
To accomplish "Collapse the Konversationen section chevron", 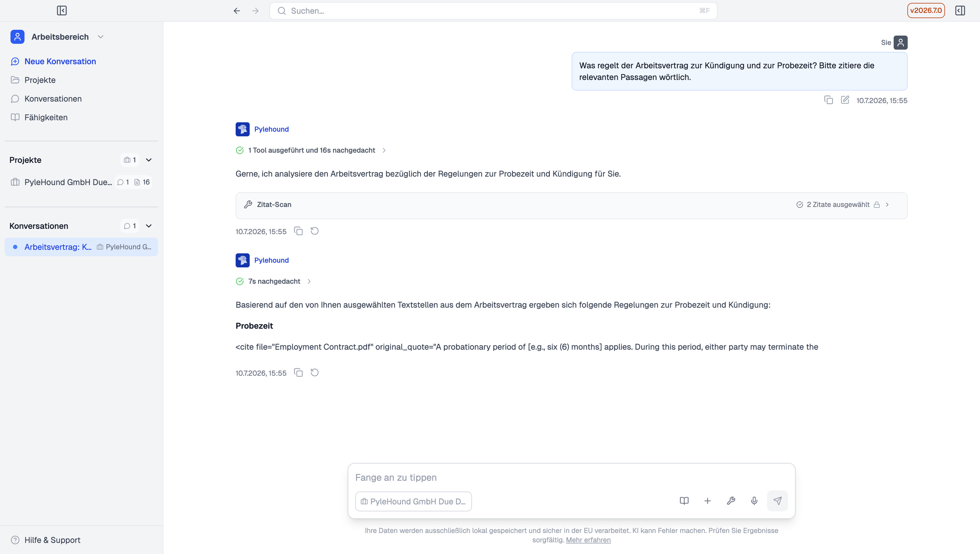I will click(x=149, y=226).
